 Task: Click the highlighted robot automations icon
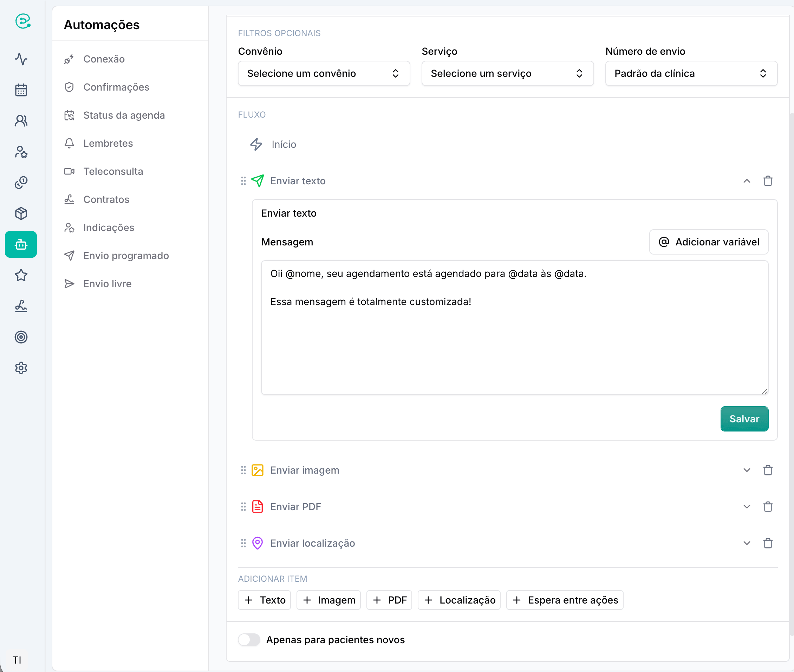coord(21,244)
